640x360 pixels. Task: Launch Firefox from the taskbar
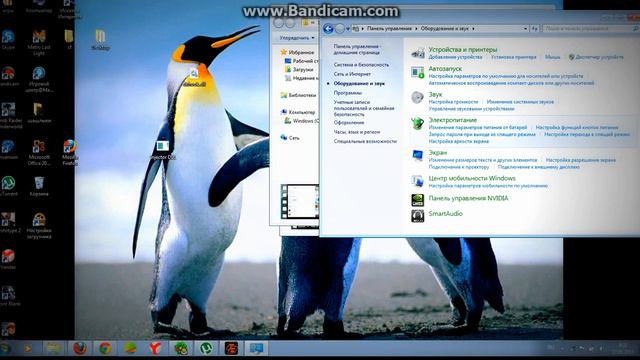80,348
